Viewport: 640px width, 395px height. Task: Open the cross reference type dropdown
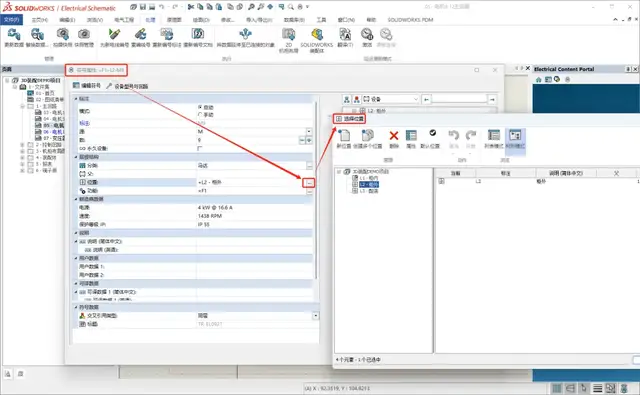pos(316,316)
